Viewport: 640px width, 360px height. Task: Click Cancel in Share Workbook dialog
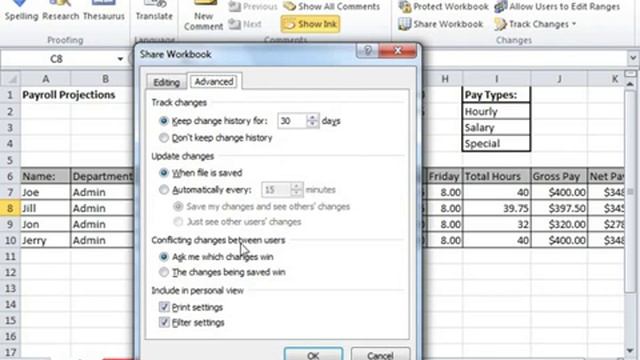[380, 354]
